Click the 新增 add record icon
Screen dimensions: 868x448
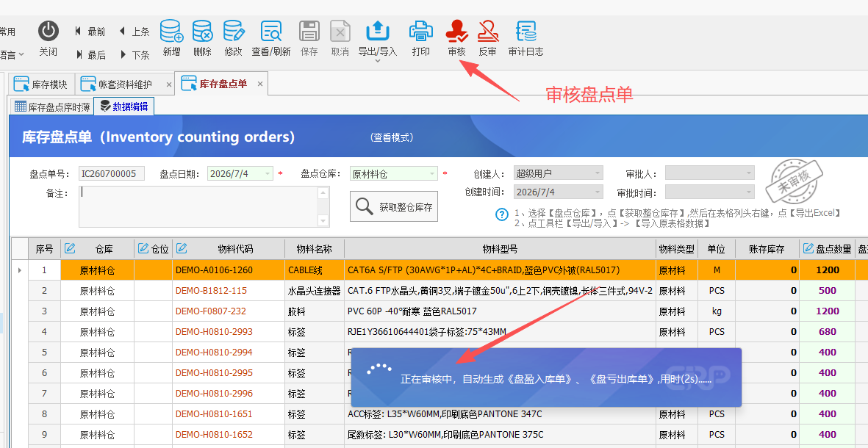point(171,31)
